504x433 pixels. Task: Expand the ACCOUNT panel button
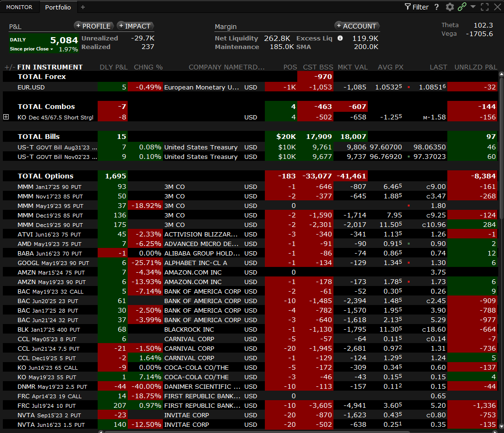pyautogui.click(x=356, y=26)
